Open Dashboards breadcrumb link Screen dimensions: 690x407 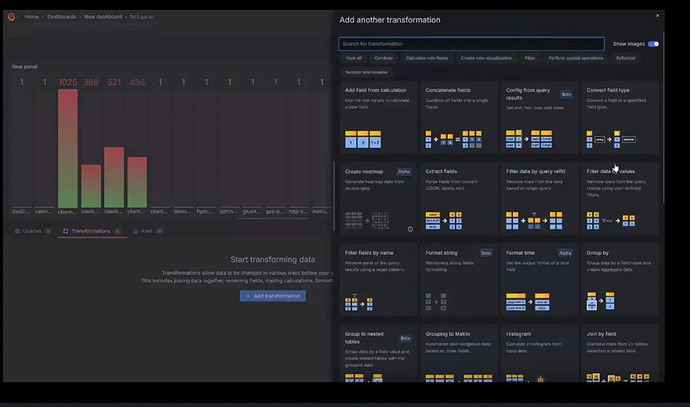click(62, 17)
